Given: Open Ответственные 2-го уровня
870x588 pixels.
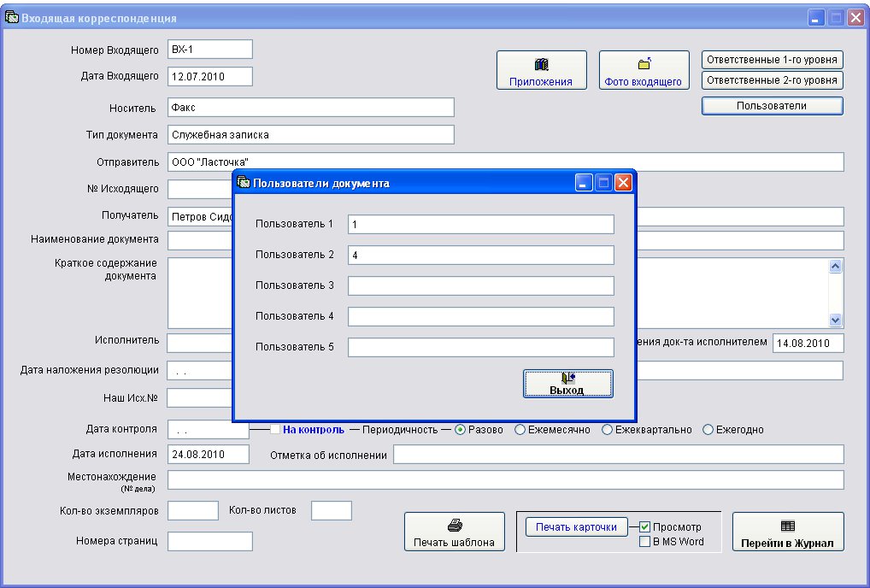Looking at the screenshot, I should [x=772, y=80].
